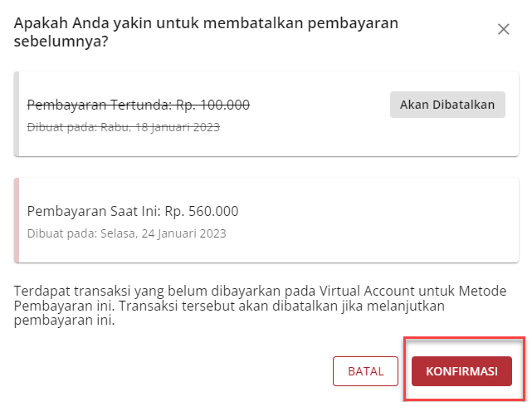Click the Akan Dibatalkan badge
This screenshot has width=532, height=402.
click(447, 105)
